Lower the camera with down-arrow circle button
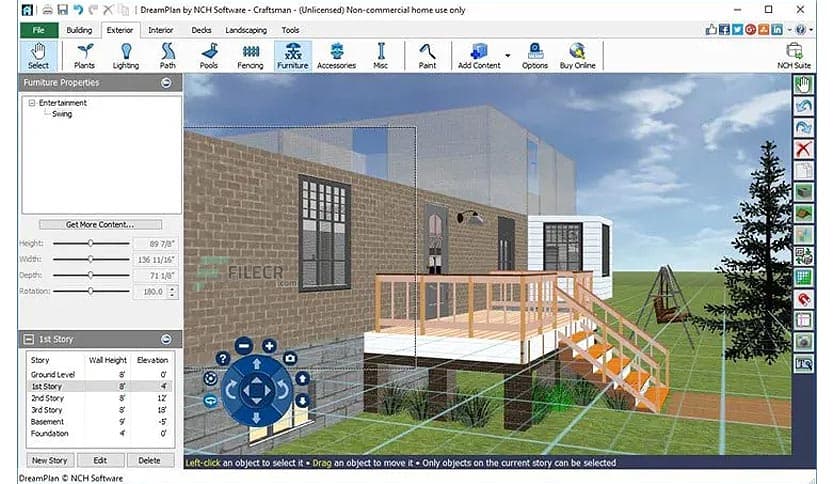Viewport: 836px width, 484px height. (x=302, y=400)
